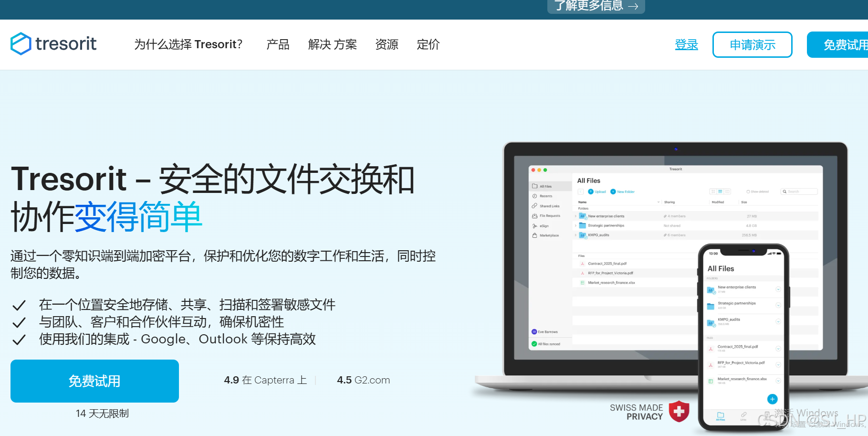
Task: Click the '使用我们的集成 - Google、Outlook 等保持高效' text
Action: tap(178, 339)
